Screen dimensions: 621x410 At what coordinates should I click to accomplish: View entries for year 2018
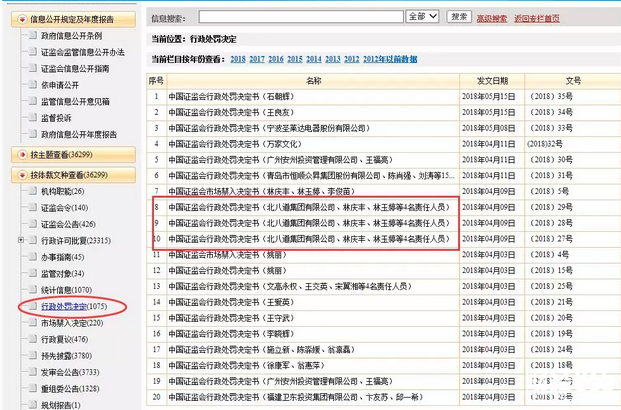tap(238, 59)
